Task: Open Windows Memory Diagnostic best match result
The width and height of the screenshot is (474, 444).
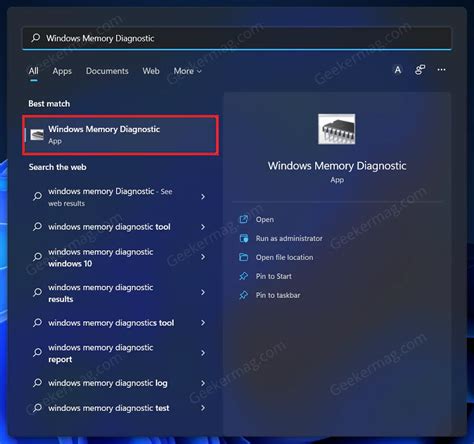Action: [121, 135]
